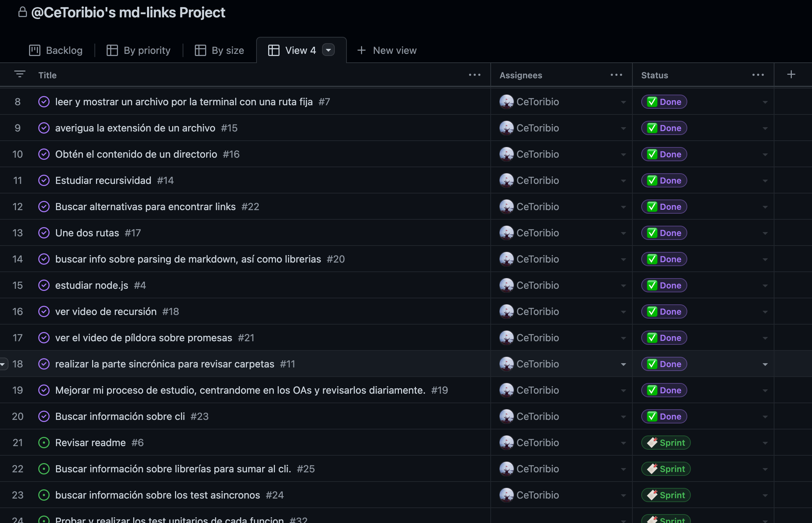Switch to the By priority tab

tap(139, 50)
